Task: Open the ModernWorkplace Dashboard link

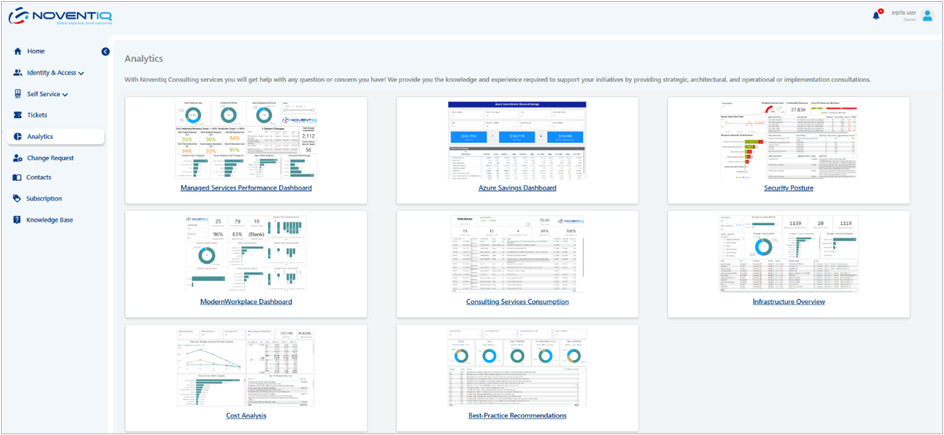Action: (246, 301)
